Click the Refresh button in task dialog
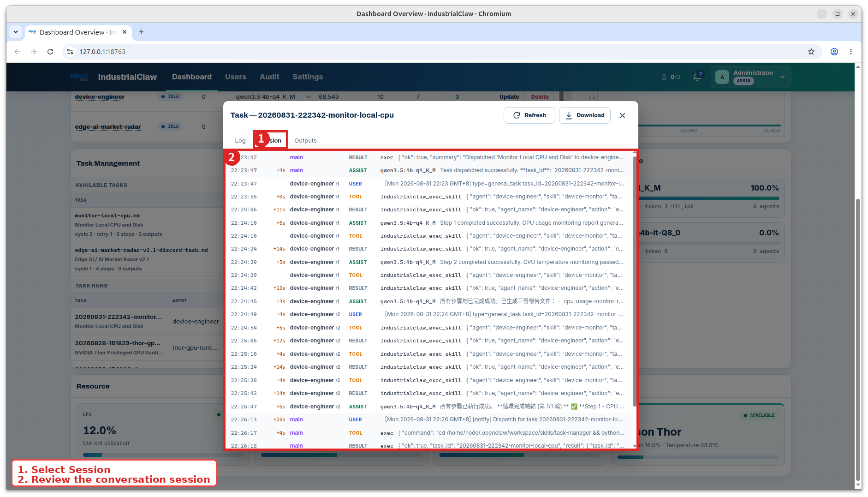The image size is (868, 497). coord(529,115)
